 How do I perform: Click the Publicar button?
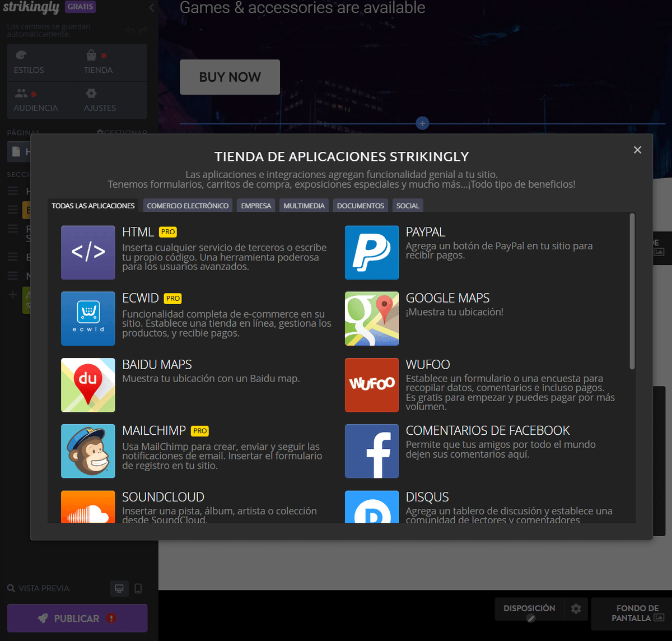click(77, 618)
